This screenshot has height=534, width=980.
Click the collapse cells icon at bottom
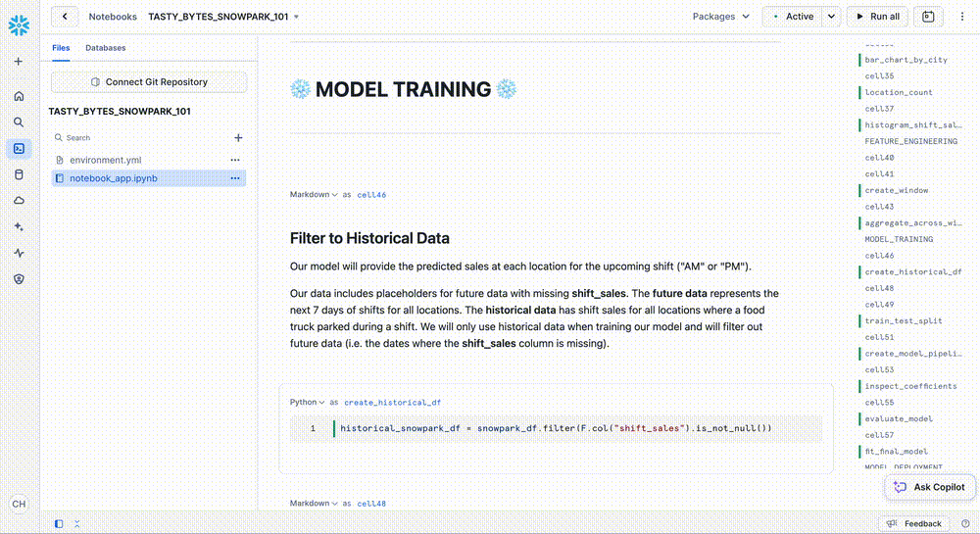tap(76, 524)
